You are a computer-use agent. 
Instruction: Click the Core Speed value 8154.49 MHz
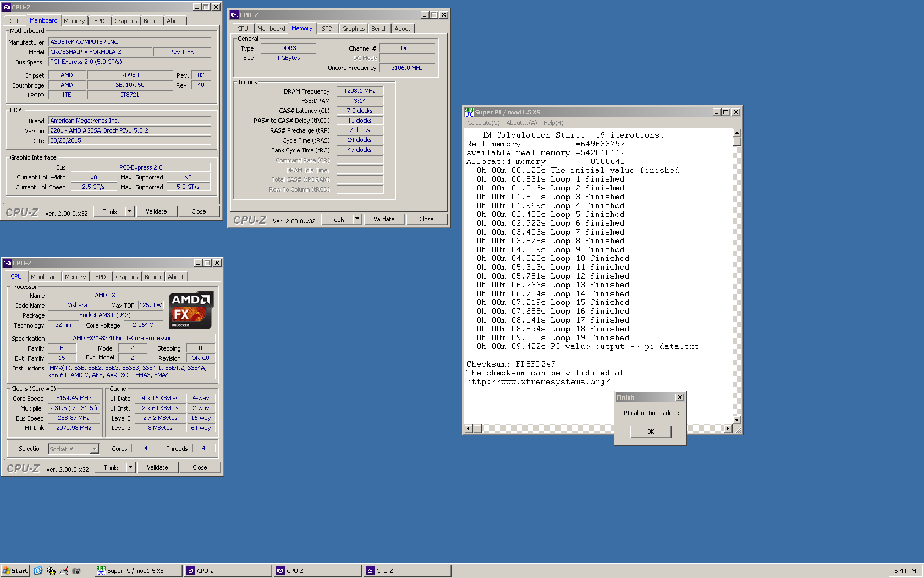[74, 398]
